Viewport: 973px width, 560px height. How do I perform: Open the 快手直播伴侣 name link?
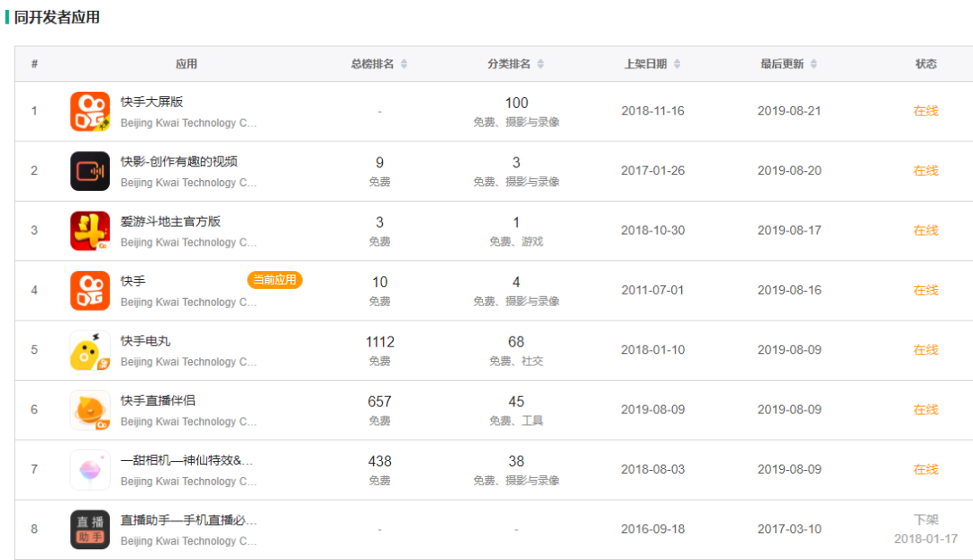click(x=158, y=401)
